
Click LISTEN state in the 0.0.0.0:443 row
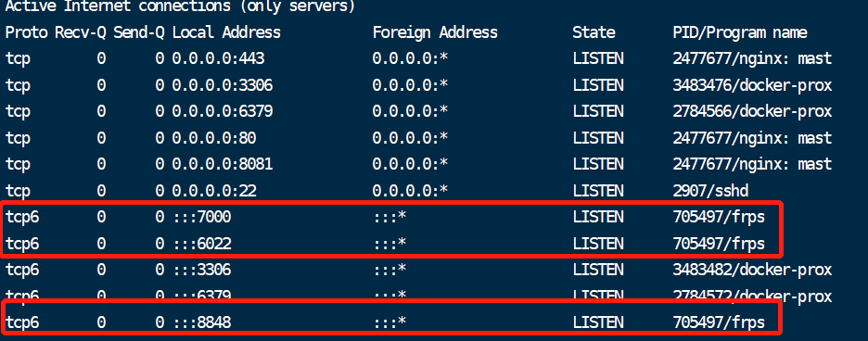598,58
